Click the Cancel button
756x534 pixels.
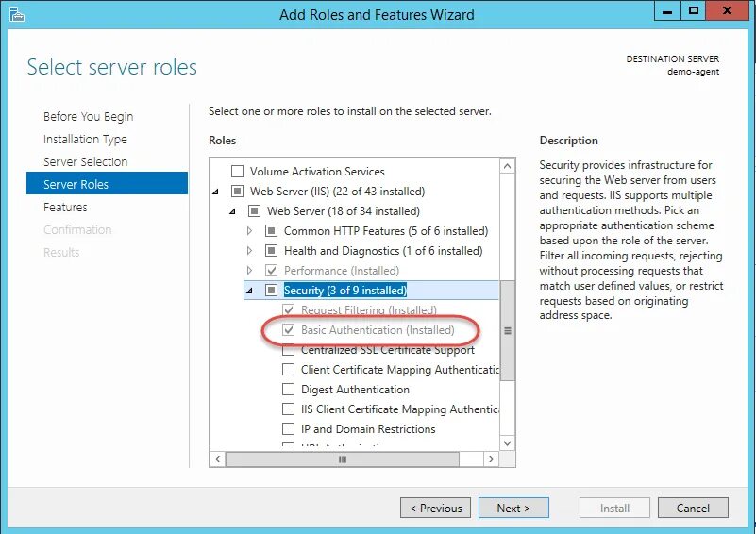coord(693,508)
